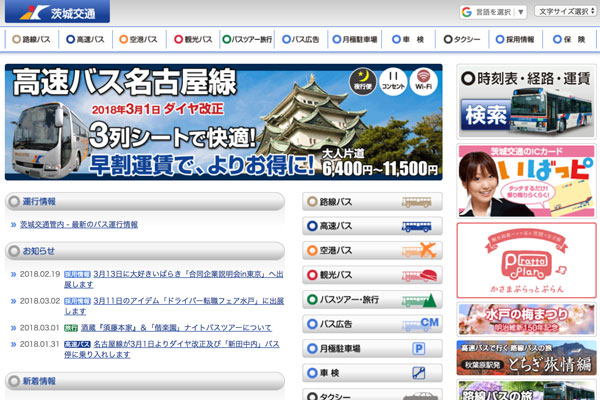600x400 pixels.
Task: Open 観光バス in the top navigation bar
Action: 193,39
